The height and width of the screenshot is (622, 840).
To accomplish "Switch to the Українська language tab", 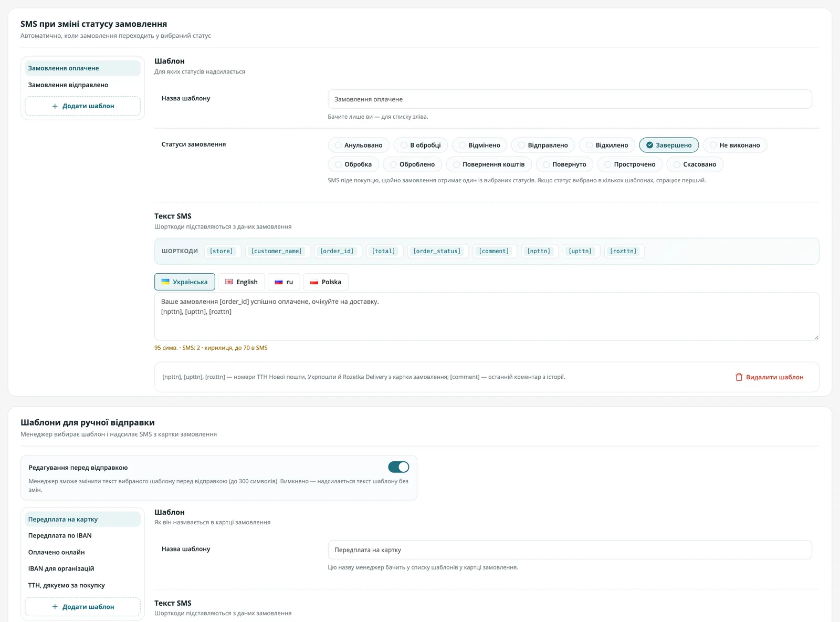I will click(x=185, y=282).
